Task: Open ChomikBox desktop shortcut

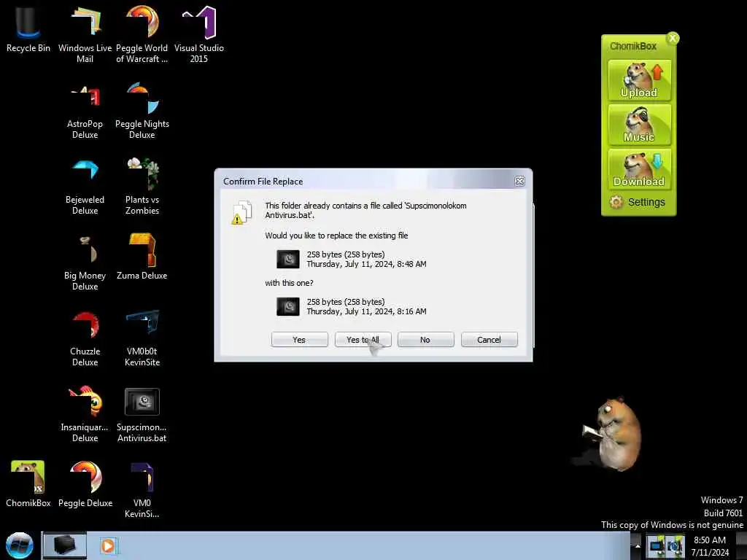Action: [28, 483]
